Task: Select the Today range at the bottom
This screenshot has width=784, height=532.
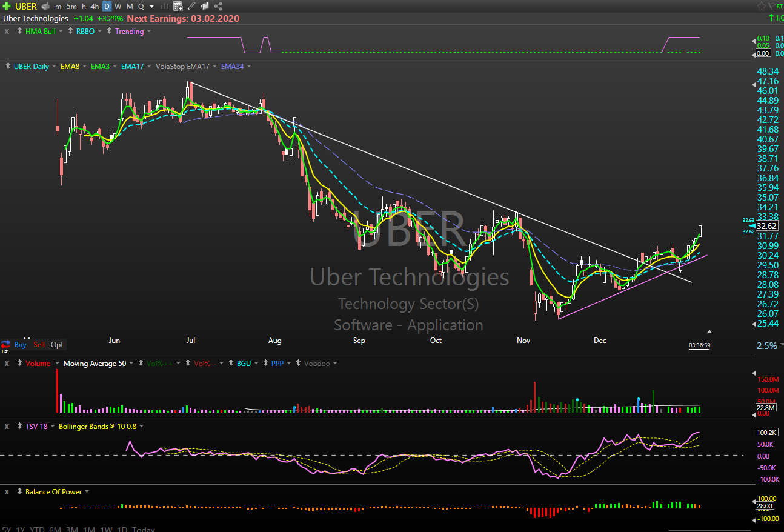Action: tap(144, 529)
